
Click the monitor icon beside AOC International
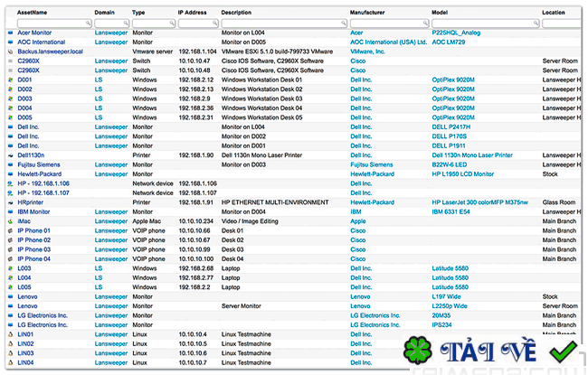click(11, 42)
